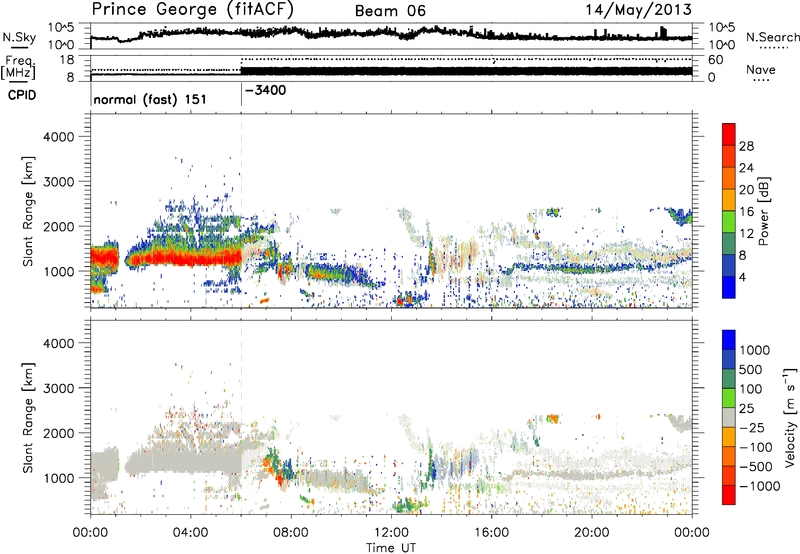Click the "N.Sky" legend label
The image size is (800, 554).
tap(19, 37)
